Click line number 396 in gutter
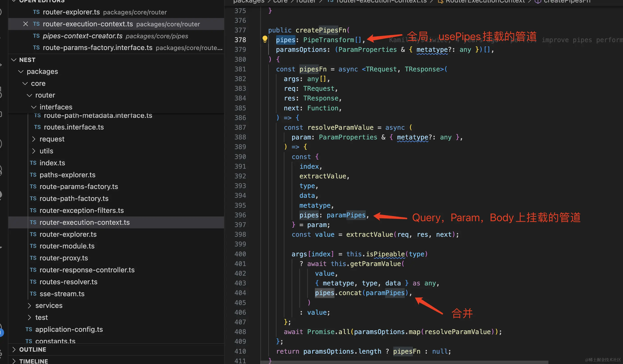The image size is (623, 364). [x=240, y=215]
